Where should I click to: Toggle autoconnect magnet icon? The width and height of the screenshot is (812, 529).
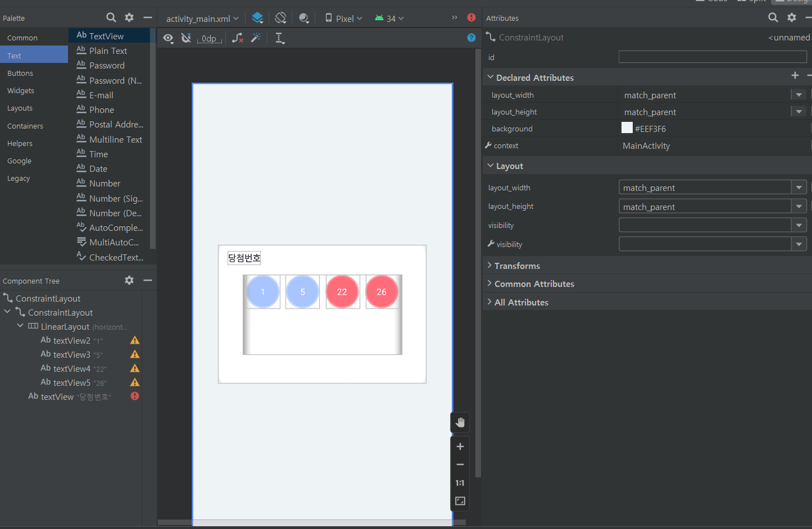(x=186, y=38)
